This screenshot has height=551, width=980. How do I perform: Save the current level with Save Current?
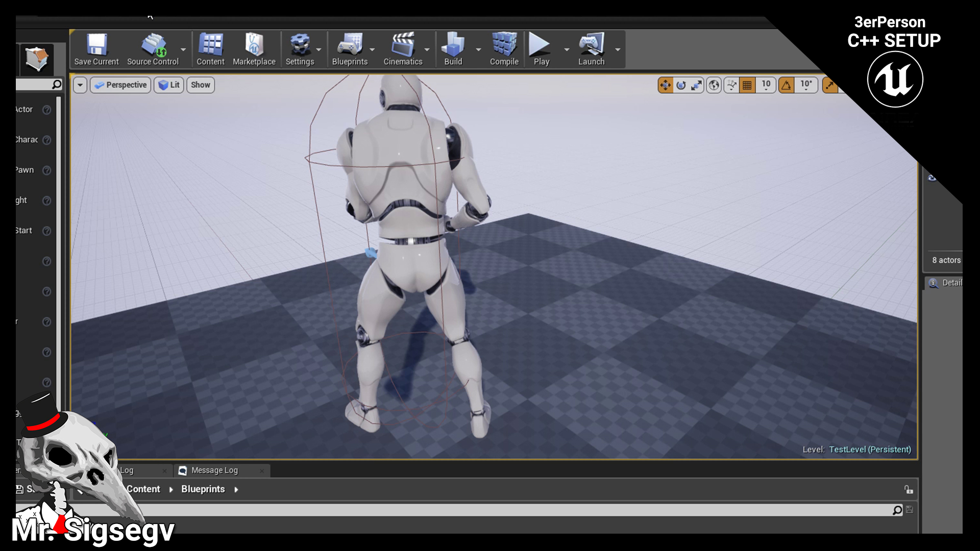point(95,48)
